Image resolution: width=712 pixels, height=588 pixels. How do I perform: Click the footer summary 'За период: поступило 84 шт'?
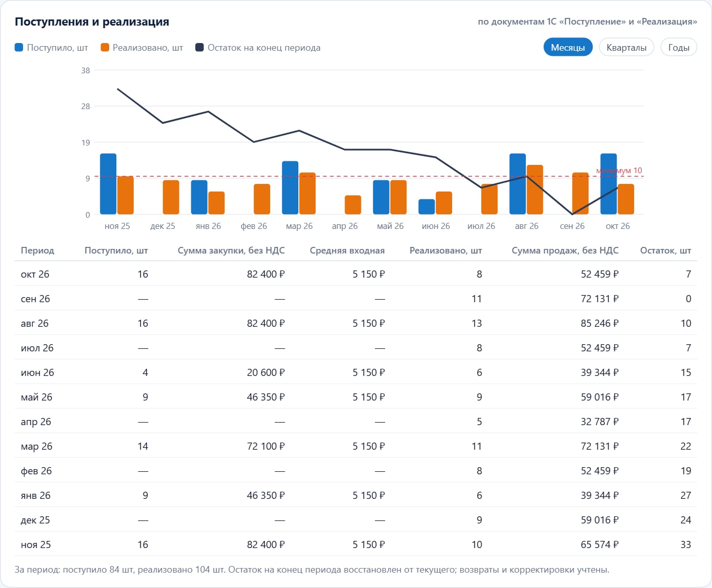tap(312, 570)
